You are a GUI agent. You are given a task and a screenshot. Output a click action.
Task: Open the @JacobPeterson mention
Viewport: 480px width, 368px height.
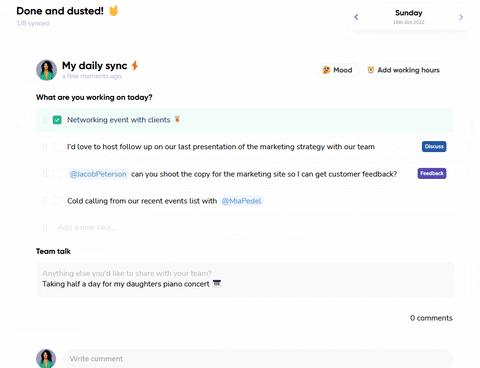point(98,174)
